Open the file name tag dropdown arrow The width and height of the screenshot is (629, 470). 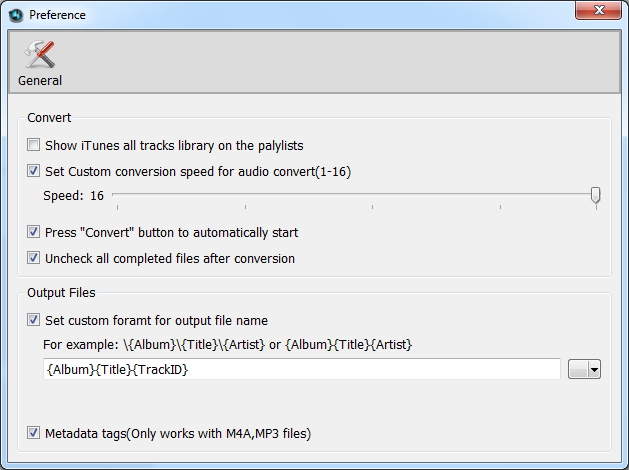(x=594, y=369)
